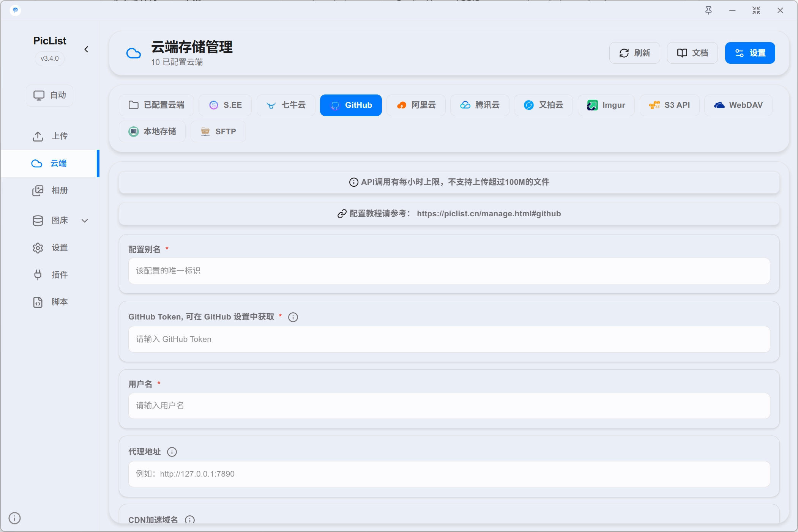Viewport: 798px width, 532px height.
Task: Focus the GitHub Token input field
Action: point(449,339)
